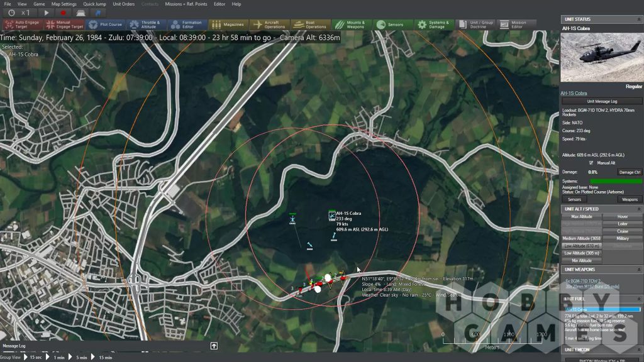Viewport: 644px width, 362px height.
Task: Set Min Altitude
Action: pyautogui.click(x=582, y=261)
